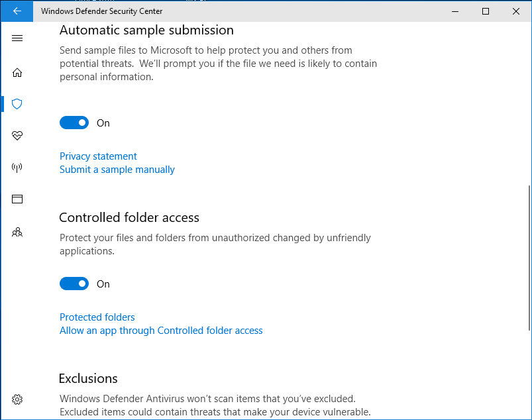This screenshot has width=532, height=420.
Task: Open Device performance & health heart icon
Action: [17, 135]
